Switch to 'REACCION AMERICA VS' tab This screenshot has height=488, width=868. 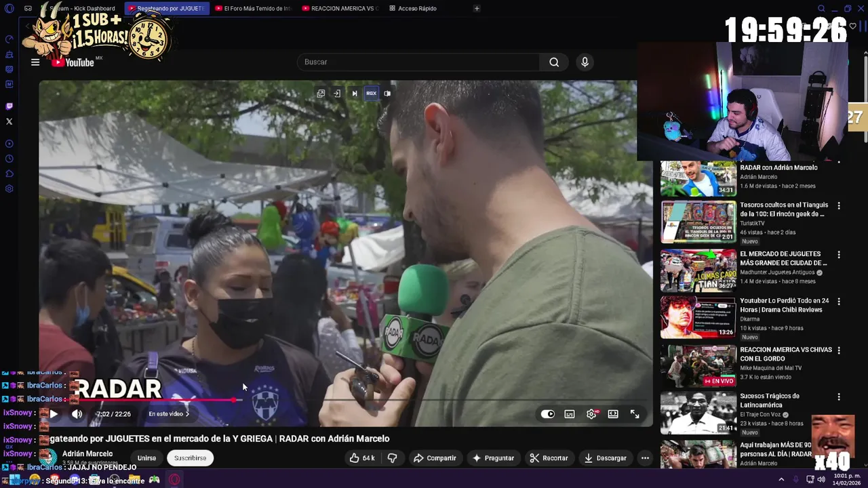click(340, 9)
